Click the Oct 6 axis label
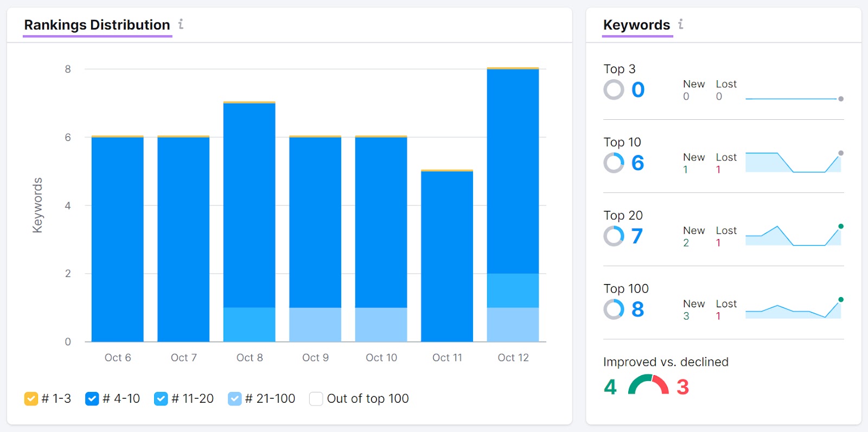Screen dimensions: 868x432 [x=118, y=358]
